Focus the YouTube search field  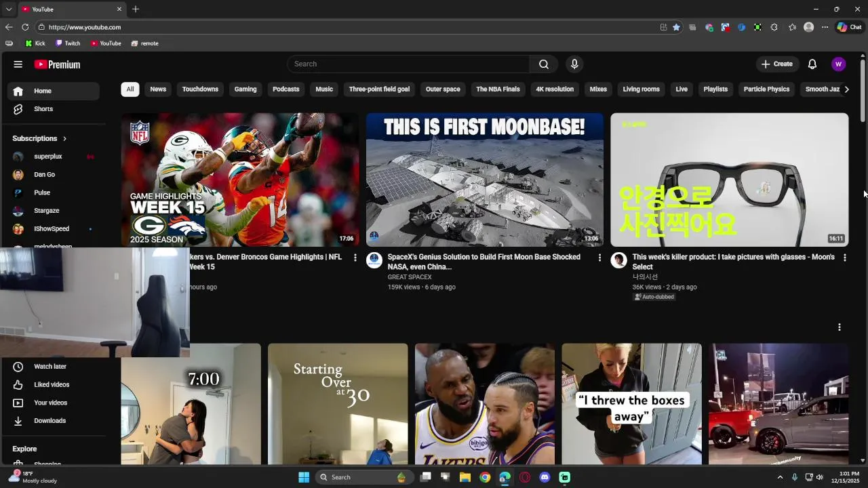tap(409, 64)
